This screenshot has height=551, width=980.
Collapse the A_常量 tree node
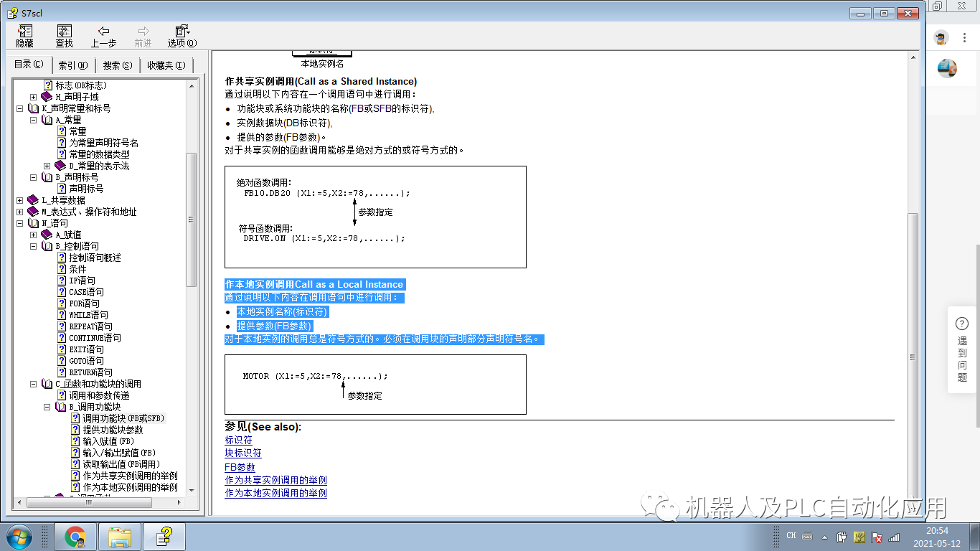(34, 120)
